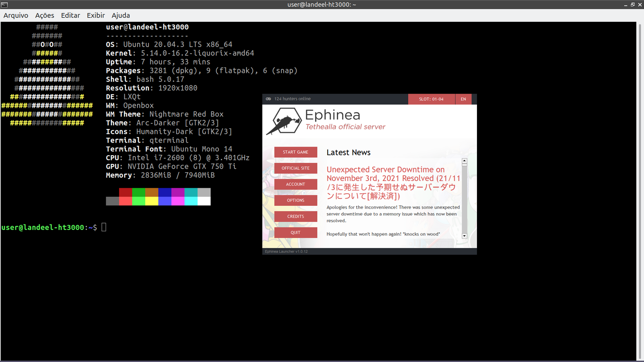
Task: Click the Memory: 2836MiB / 7940MiB line
Action: click(x=160, y=175)
